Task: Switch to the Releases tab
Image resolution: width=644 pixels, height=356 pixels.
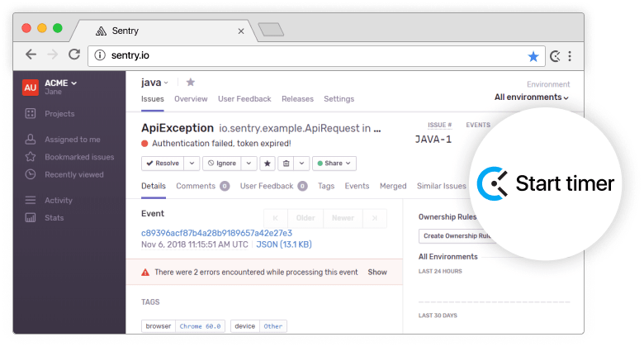Action: 297,99
